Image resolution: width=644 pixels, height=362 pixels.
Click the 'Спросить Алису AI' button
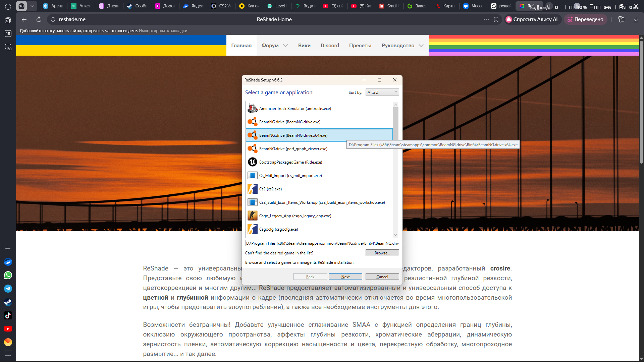(532, 19)
